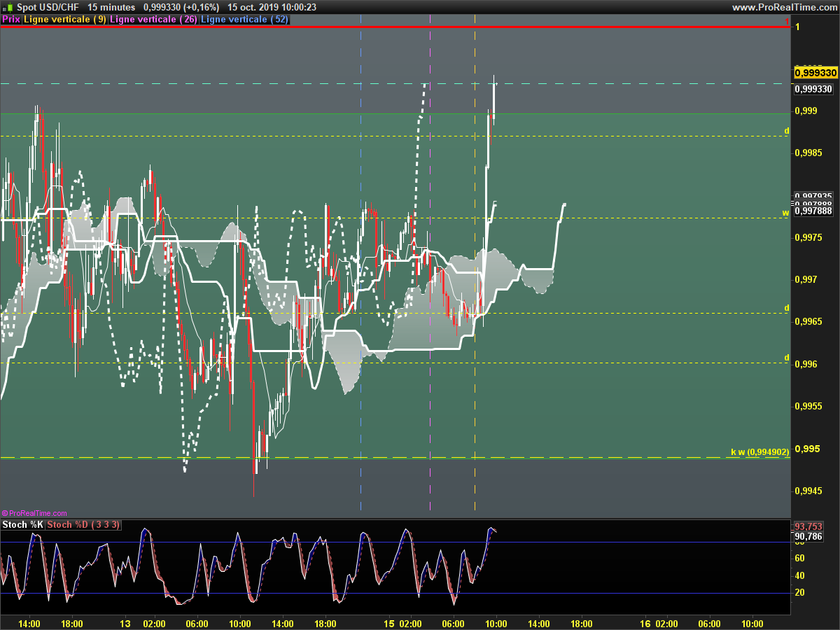Click the 40 level on stochastic axis

[799, 575]
